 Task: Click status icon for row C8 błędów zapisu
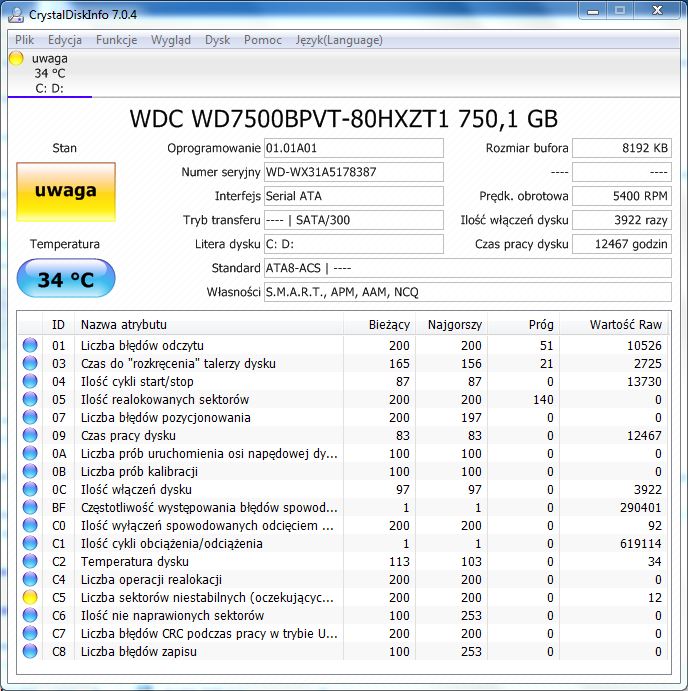[x=30, y=651]
